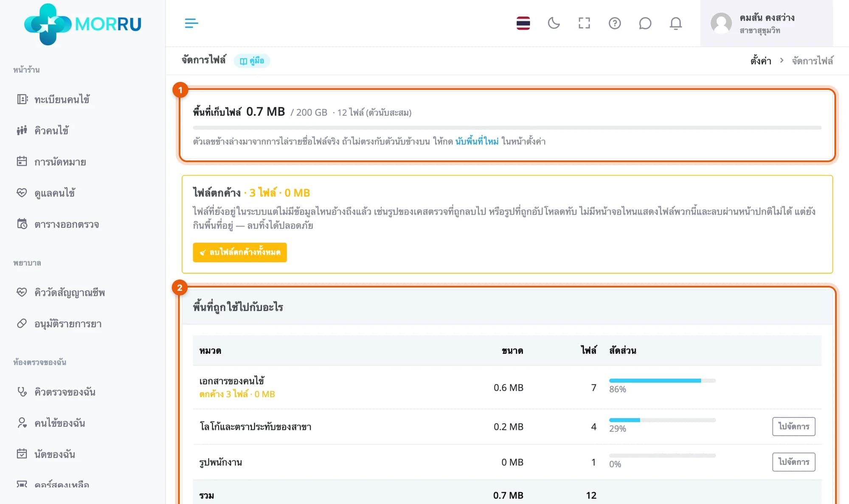
Task: Open chat messages icon
Action: point(645,23)
